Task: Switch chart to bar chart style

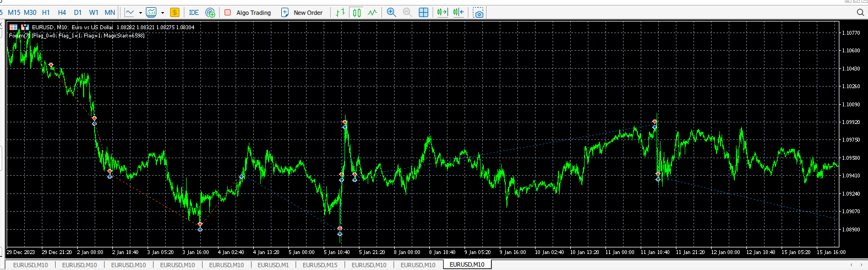Action: 341,12
